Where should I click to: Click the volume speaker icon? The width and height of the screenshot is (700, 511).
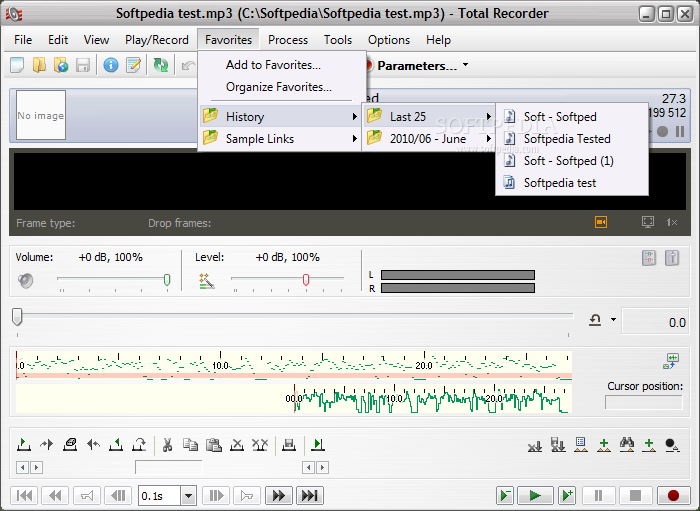pos(25,281)
